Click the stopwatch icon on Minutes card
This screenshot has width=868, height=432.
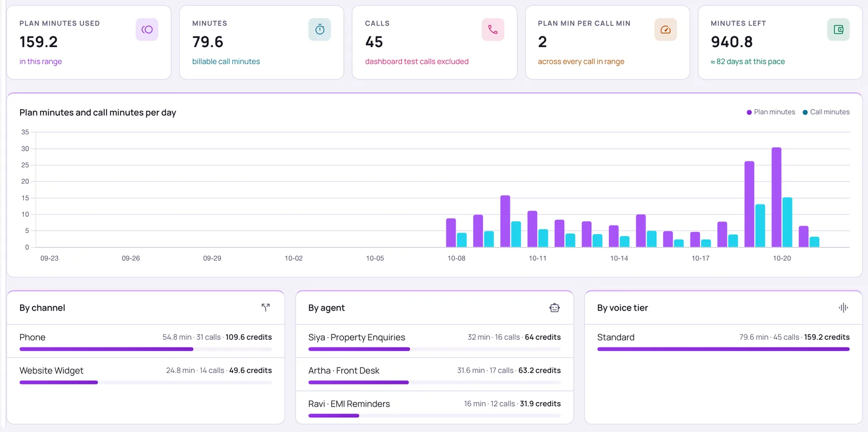click(x=320, y=30)
